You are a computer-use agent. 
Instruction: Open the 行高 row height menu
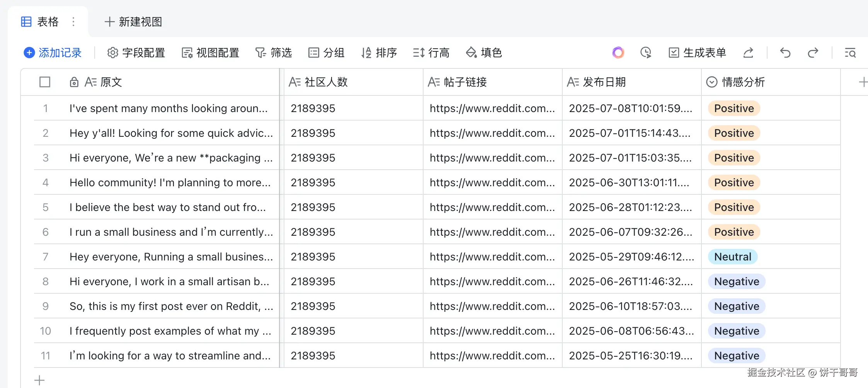coord(431,53)
